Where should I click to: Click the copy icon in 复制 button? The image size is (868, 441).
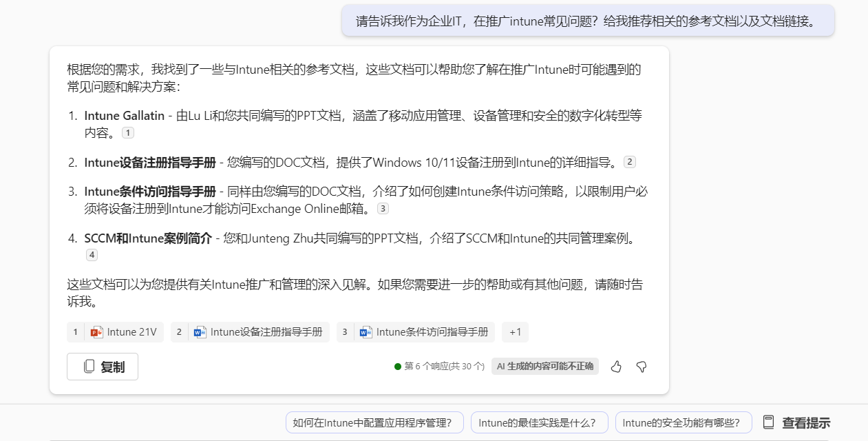coord(89,367)
